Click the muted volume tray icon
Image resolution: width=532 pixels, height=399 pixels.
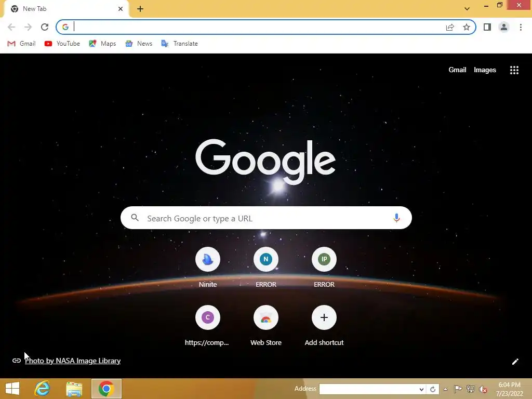coord(483,389)
